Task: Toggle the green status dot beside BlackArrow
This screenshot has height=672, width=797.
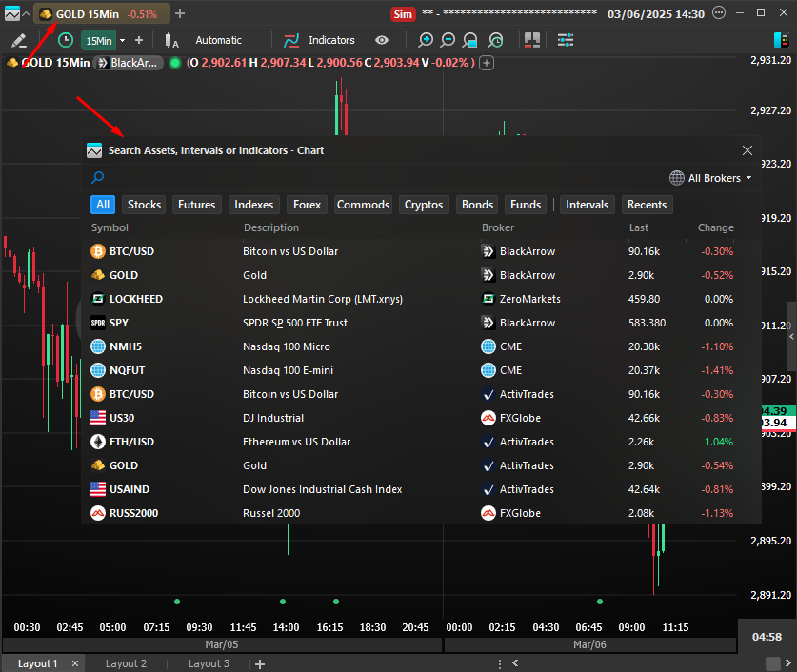Action: (174, 63)
